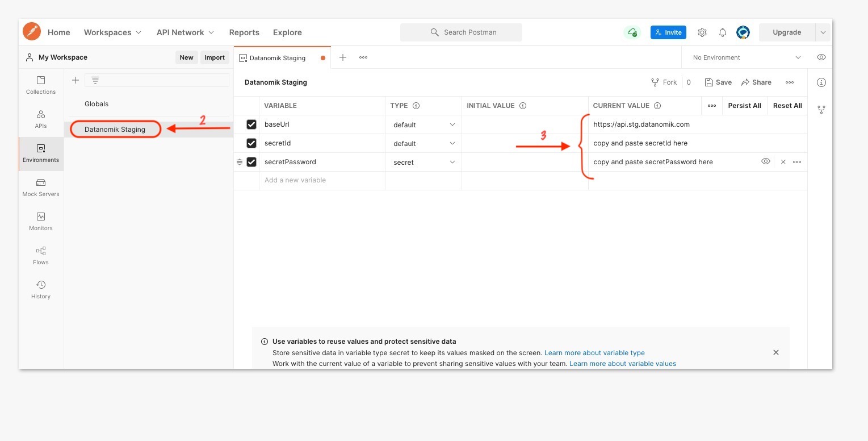Open the No Environment selector dropdown
868x441 pixels.
746,57
